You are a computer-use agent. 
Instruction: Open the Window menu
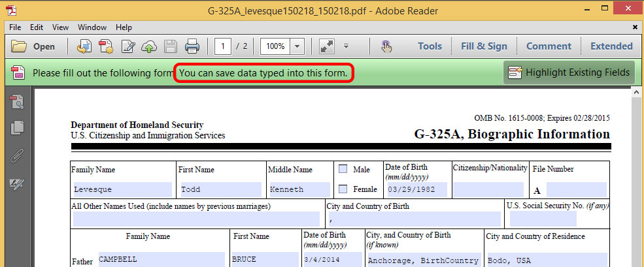(92, 27)
